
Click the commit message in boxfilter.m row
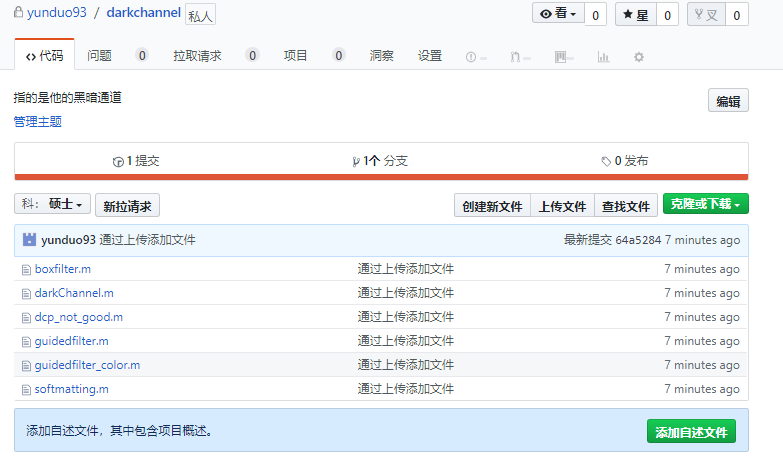405,269
